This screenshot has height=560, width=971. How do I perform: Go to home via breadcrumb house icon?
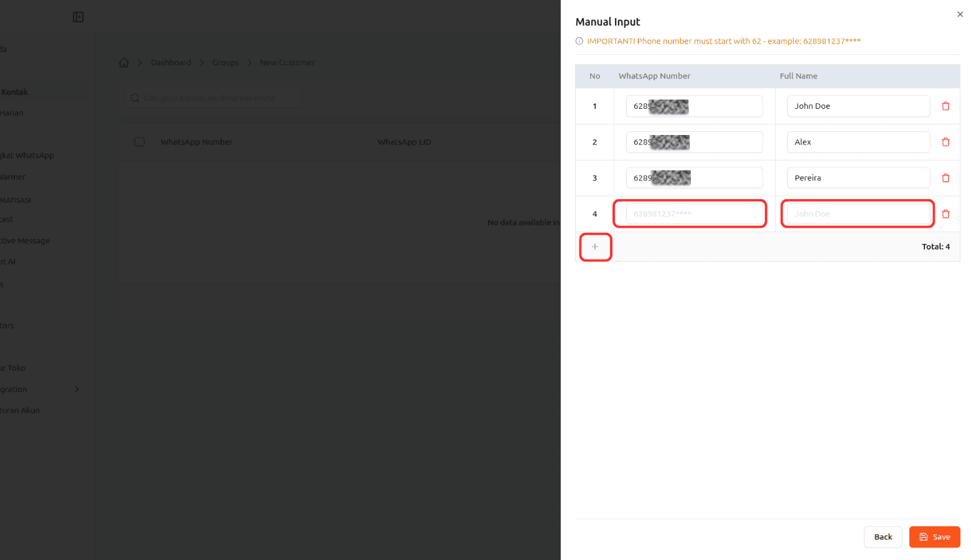(124, 63)
